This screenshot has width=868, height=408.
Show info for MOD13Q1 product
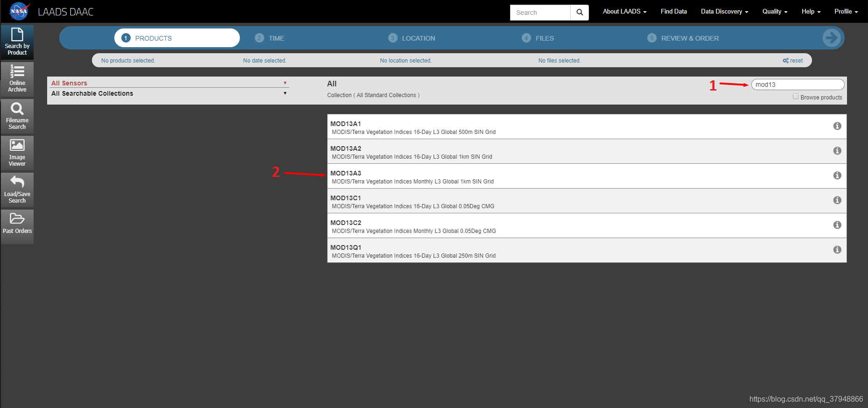(837, 250)
